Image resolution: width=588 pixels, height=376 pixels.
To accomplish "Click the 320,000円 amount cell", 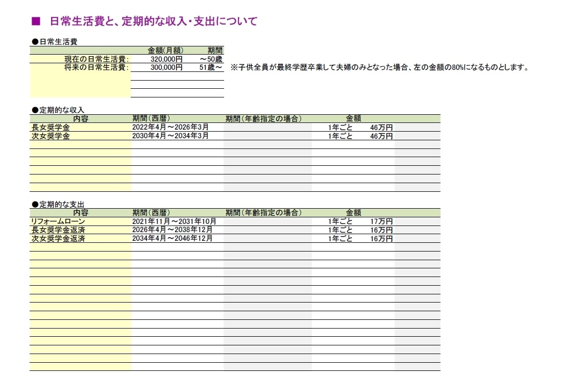I will 166,59.
